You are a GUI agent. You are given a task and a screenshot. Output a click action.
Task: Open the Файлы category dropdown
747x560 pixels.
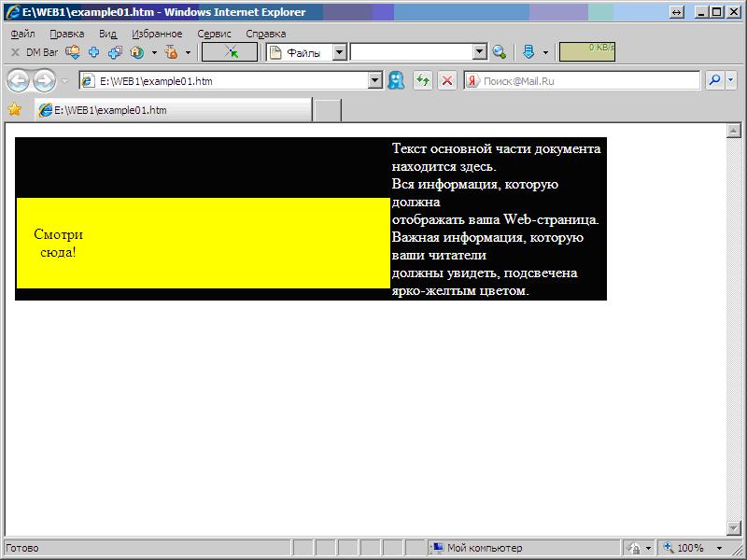pos(339,52)
